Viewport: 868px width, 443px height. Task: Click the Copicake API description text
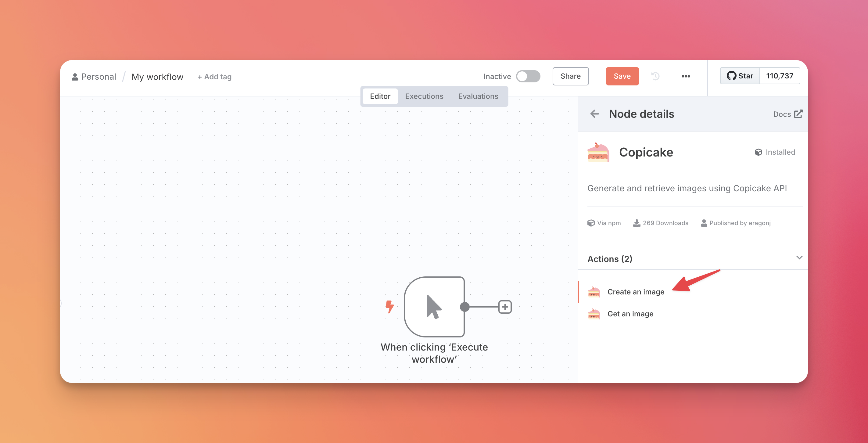pos(687,188)
